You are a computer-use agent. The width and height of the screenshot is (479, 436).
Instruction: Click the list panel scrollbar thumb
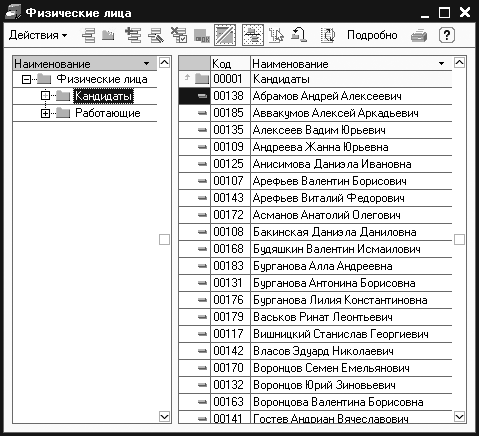click(459, 239)
